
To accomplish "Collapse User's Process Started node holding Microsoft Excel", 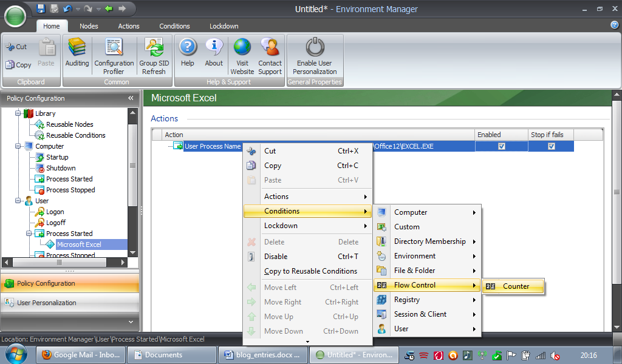I will [29, 234].
